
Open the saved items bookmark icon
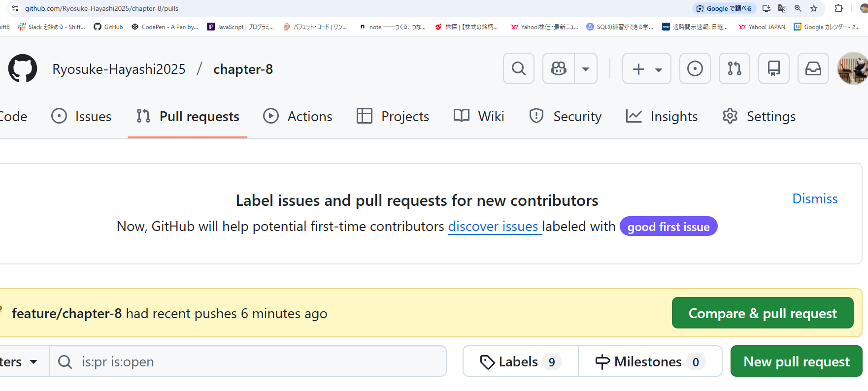(773, 68)
